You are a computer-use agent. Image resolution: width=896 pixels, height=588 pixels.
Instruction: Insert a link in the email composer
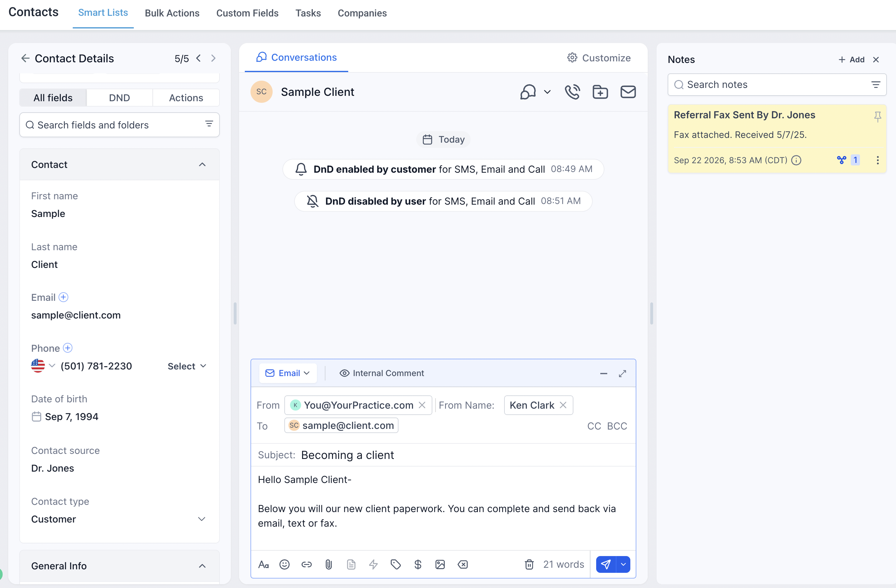click(x=306, y=564)
